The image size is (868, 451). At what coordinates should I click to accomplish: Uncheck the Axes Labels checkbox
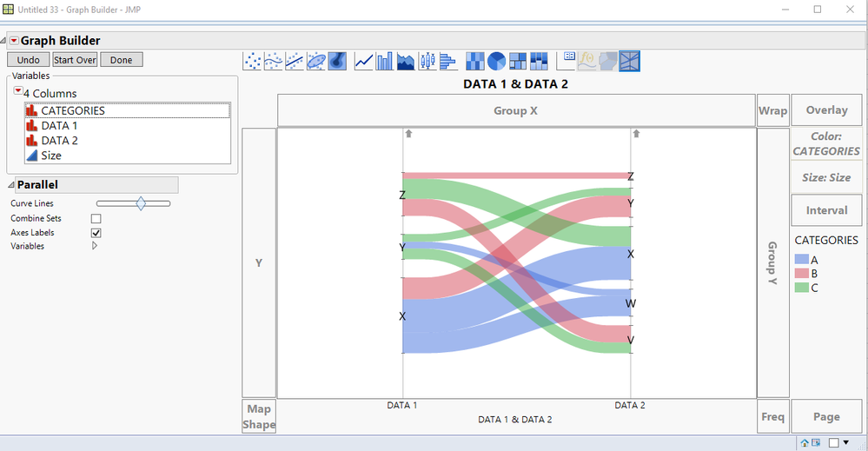point(96,233)
